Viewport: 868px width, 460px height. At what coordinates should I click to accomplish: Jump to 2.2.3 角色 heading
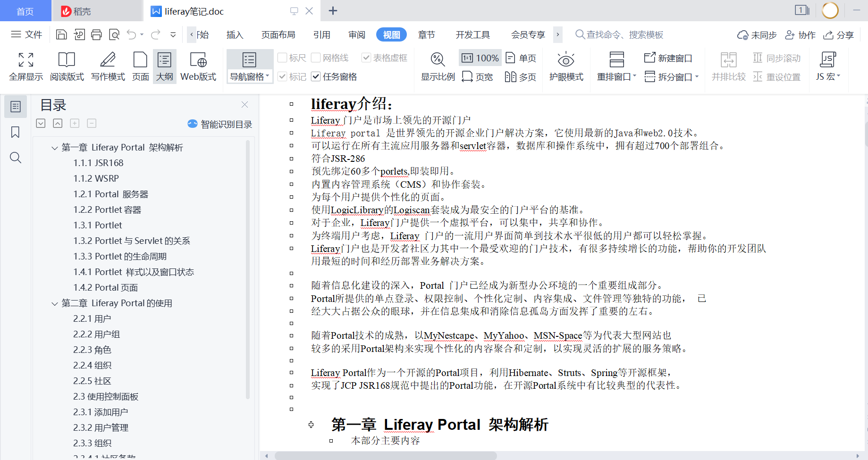(92, 350)
